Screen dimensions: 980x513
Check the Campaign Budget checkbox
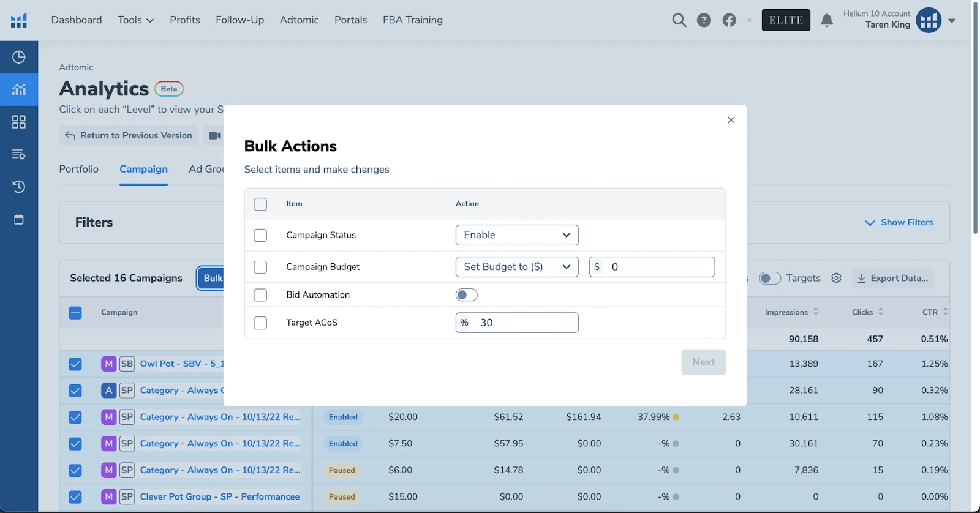(260, 267)
